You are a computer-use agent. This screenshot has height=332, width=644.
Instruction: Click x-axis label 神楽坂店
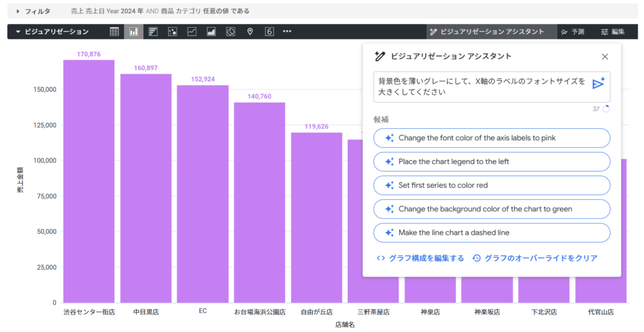tap(487, 313)
